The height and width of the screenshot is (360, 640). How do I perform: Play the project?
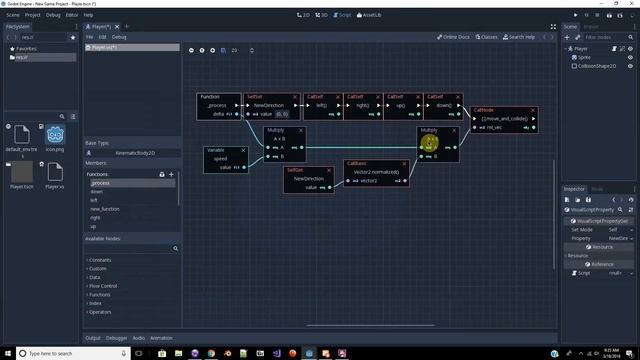576,15
